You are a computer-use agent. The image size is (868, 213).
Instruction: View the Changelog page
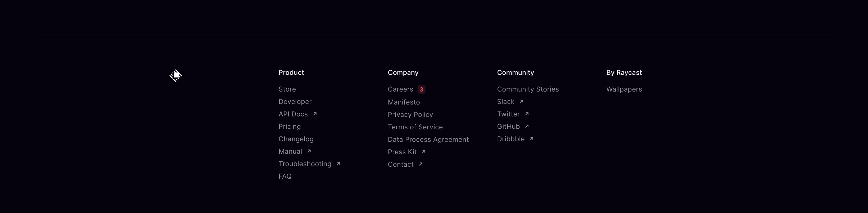(x=296, y=139)
